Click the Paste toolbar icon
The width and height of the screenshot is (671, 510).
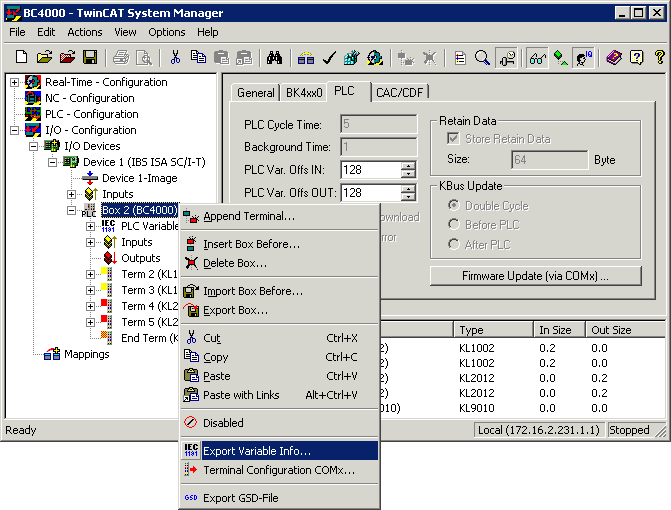[221, 57]
